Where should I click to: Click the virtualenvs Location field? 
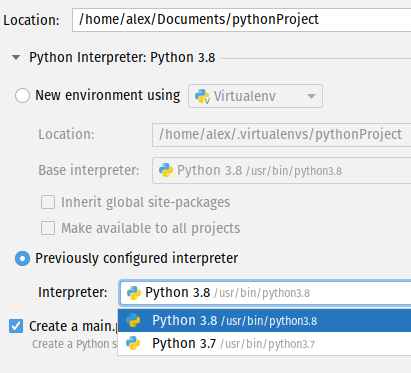[282, 135]
